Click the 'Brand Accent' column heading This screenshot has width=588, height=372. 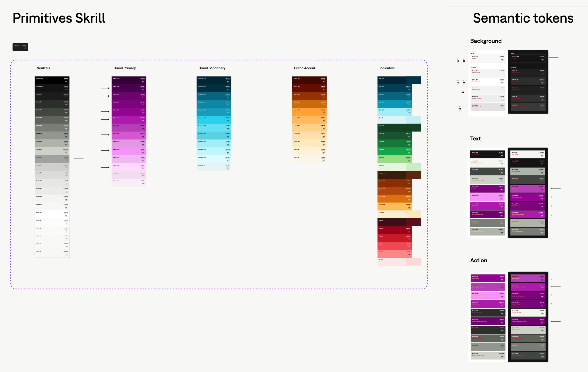pos(305,68)
